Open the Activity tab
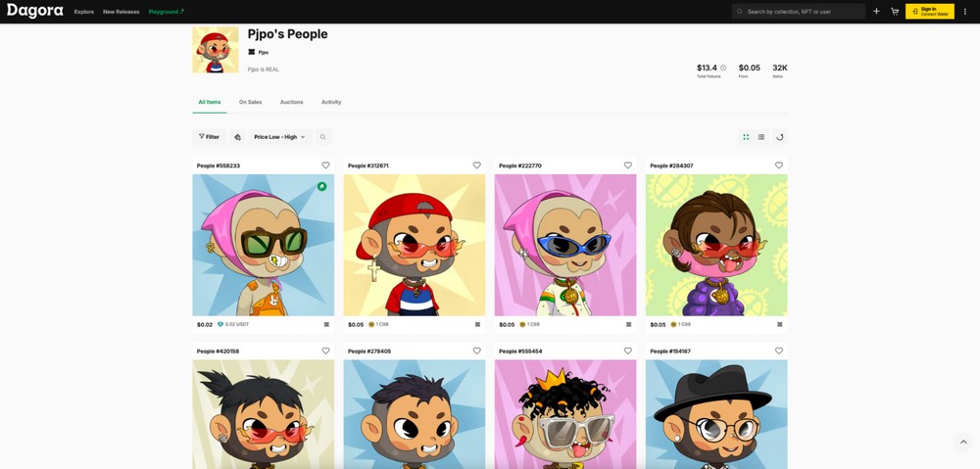 pyautogui.click(x=331, y=102)
